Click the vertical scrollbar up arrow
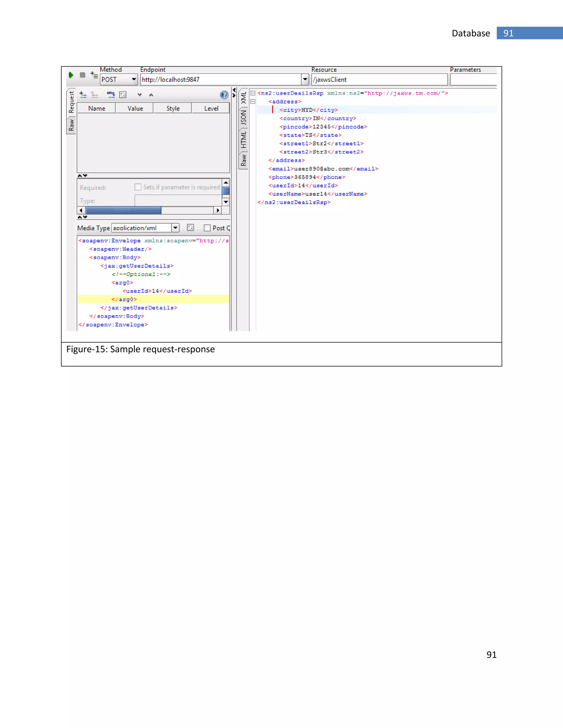Viewport: 563px width, 728px height. [226, 183]
